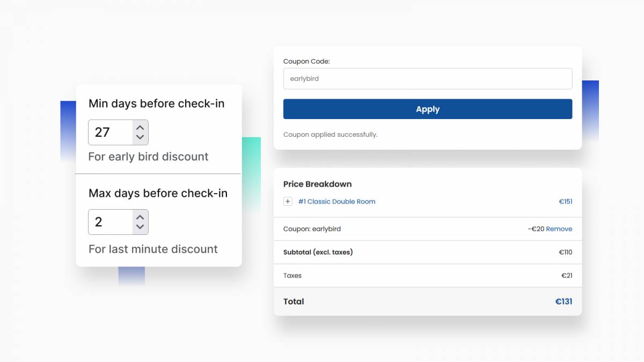Decrement Max days before check-in value

pyautogui.click(x=140, y=227)
